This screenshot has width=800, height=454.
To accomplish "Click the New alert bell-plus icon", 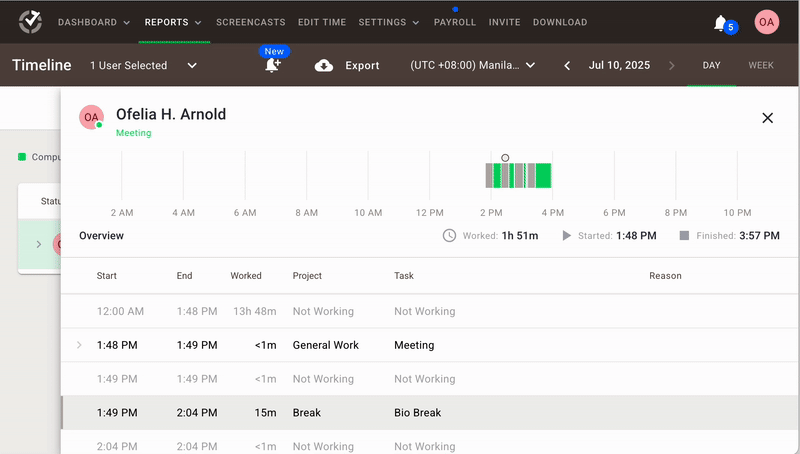I will click(273, 65).
